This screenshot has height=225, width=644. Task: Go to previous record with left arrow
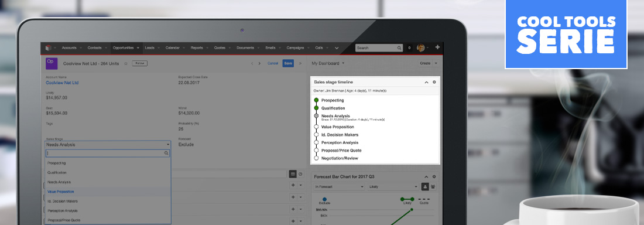point(252,63)
